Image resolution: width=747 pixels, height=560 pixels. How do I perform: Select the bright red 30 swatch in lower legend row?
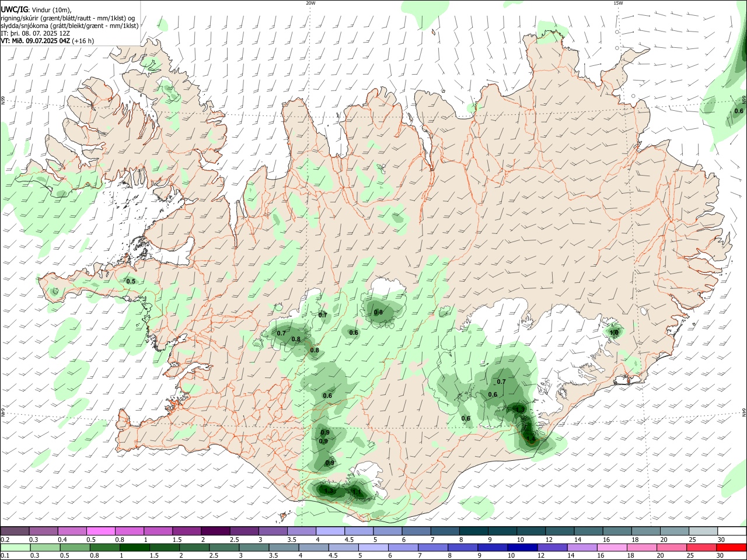pos(732,548)
